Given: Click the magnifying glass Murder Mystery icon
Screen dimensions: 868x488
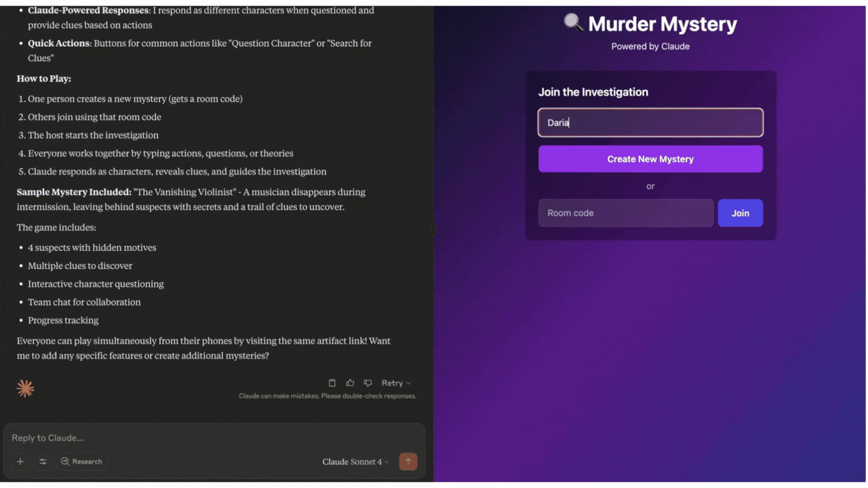Looking at the screenshot, I should point(574,23).
